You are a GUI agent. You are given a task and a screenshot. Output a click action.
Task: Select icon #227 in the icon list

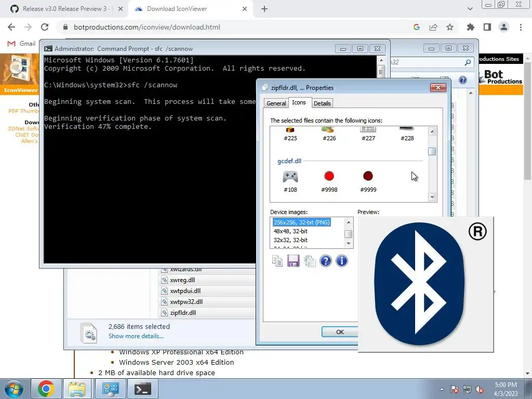[368, 135]
